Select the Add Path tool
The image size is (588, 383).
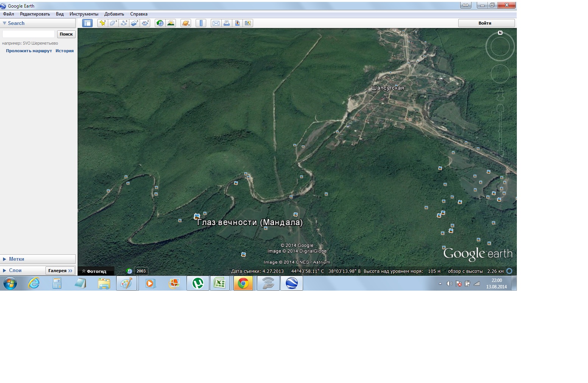(x=124, y=23)
